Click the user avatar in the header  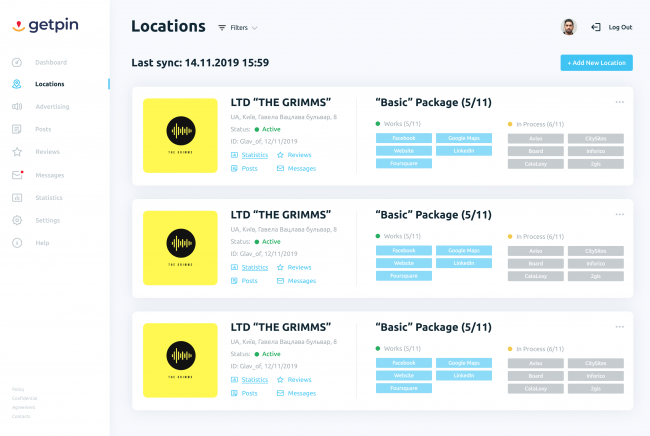click(569, 27)
